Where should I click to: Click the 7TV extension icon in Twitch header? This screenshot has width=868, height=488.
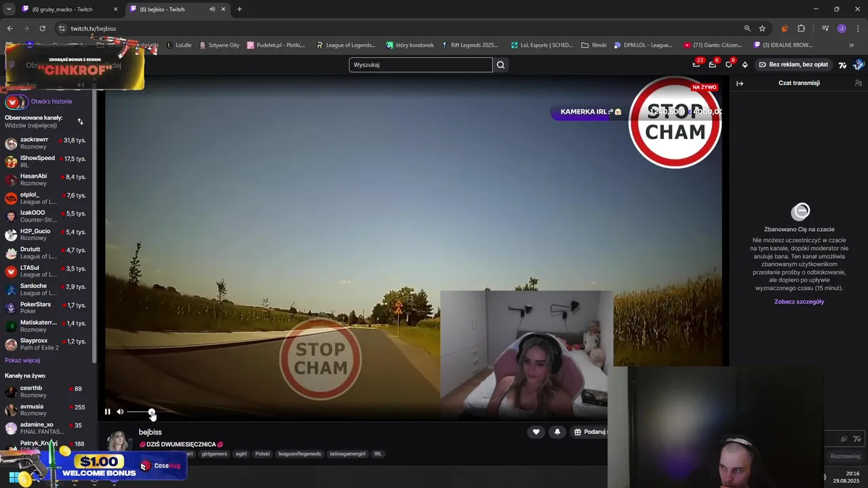(843, 65)
